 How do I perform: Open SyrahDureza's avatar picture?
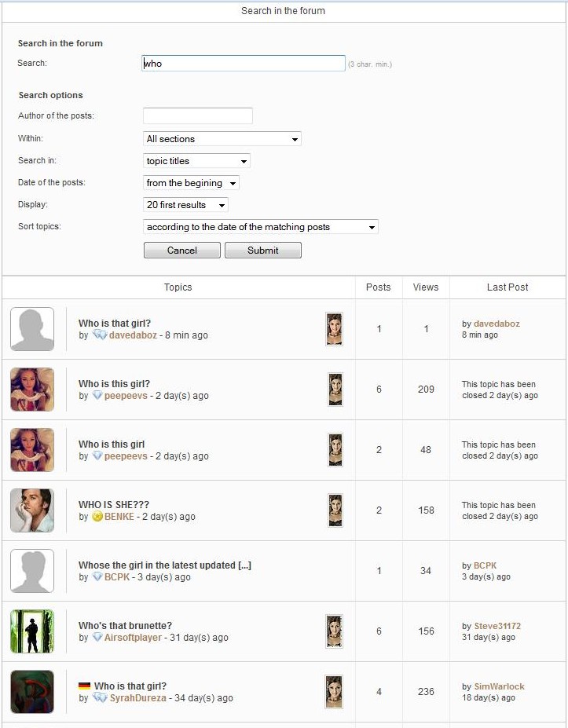click(32, 691)
